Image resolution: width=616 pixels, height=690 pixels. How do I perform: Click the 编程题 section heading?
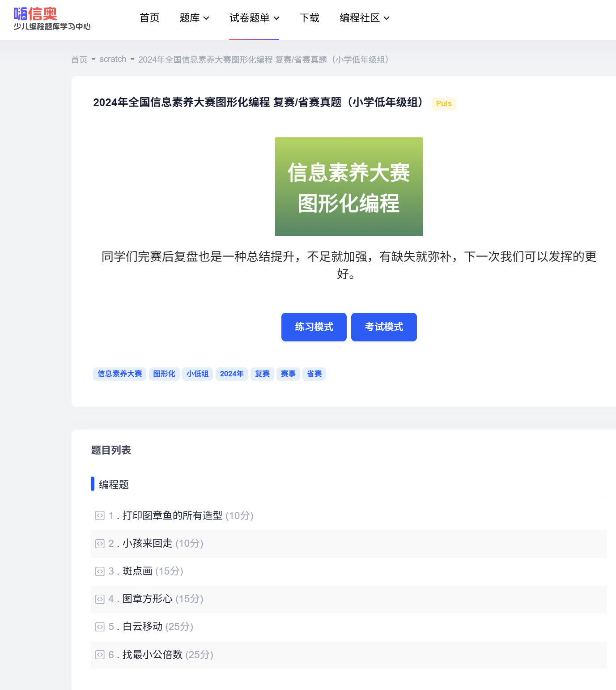point(114,485)
